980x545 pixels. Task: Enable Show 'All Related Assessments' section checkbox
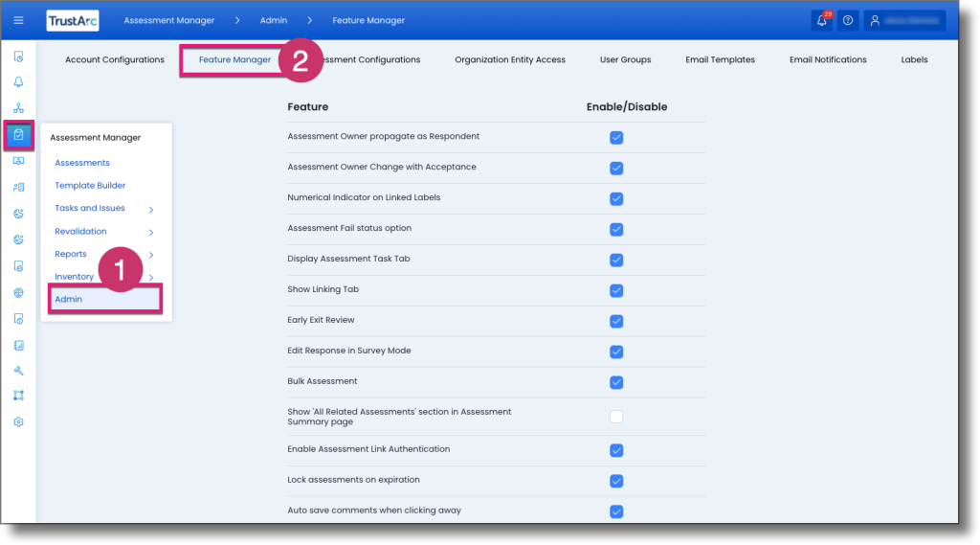[616, 417]
